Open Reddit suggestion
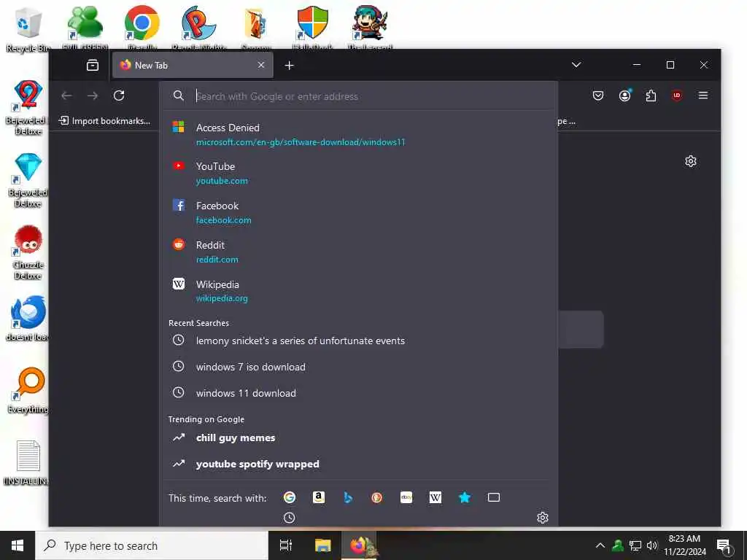747x560 pixels. [x=357, y=252]
